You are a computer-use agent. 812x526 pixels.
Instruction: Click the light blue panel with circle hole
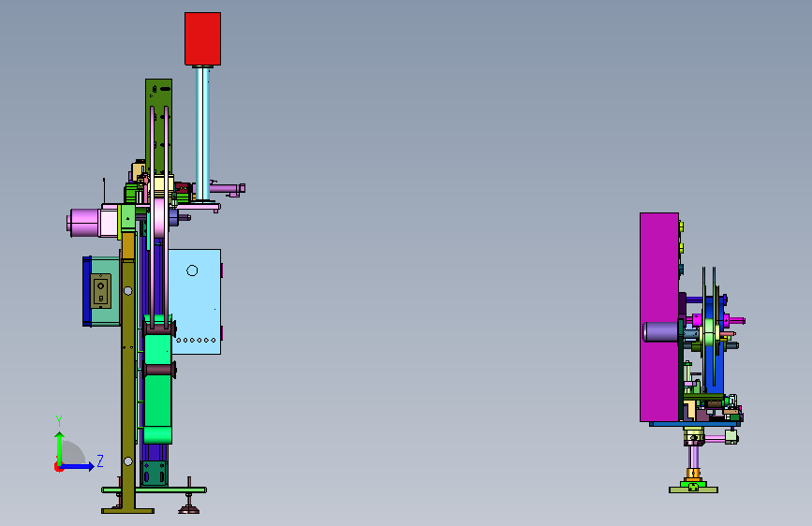coord(195,301)
